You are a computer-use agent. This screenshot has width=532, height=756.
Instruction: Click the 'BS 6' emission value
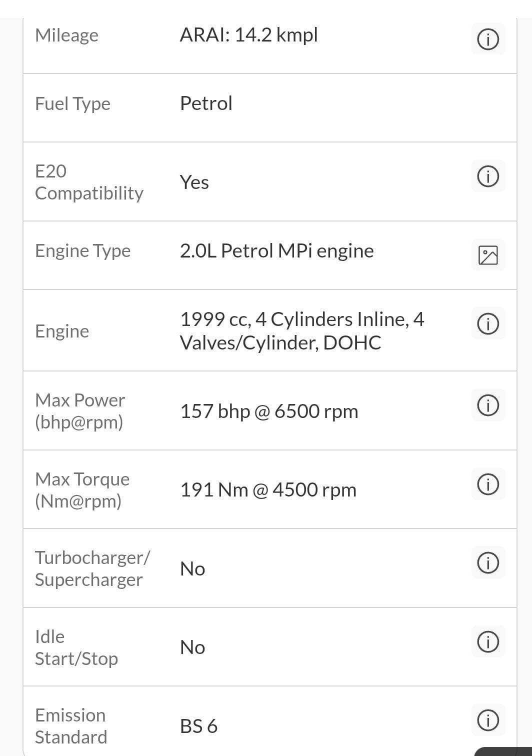tap(198, 726)
